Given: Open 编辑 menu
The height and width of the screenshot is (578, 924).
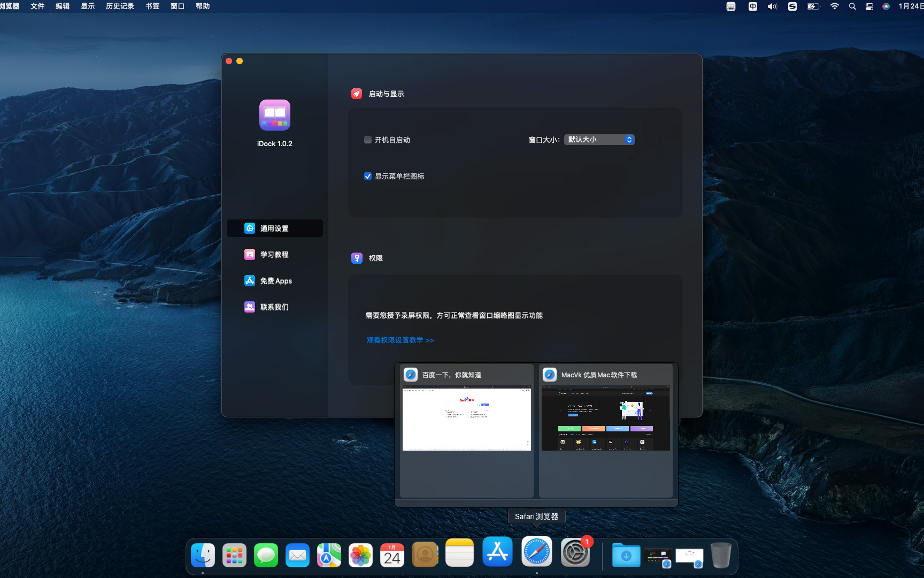Looking at the screenshot, I should tap(63, 6).
